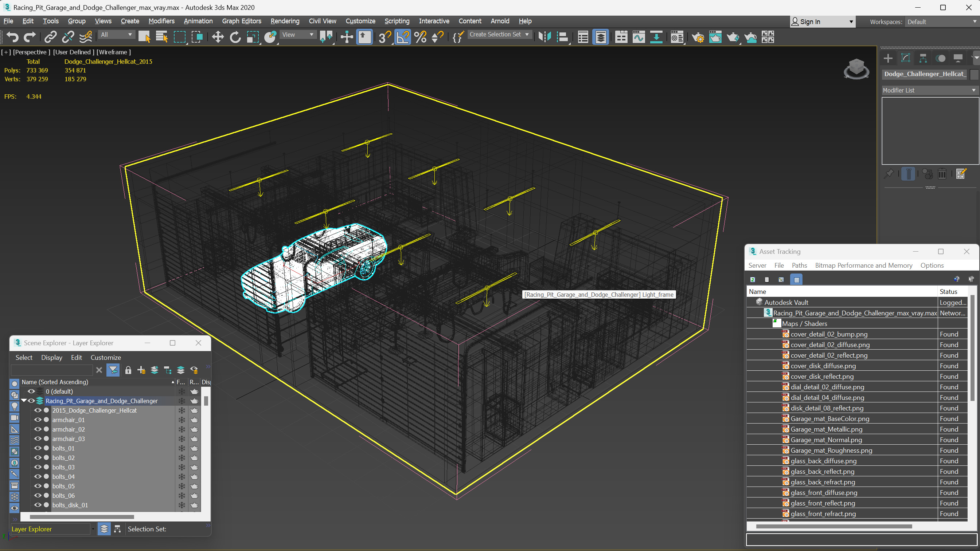Open Bitmap Performance and Memory menu
This screenshot has height=551, width=980.
click(864, 265)
